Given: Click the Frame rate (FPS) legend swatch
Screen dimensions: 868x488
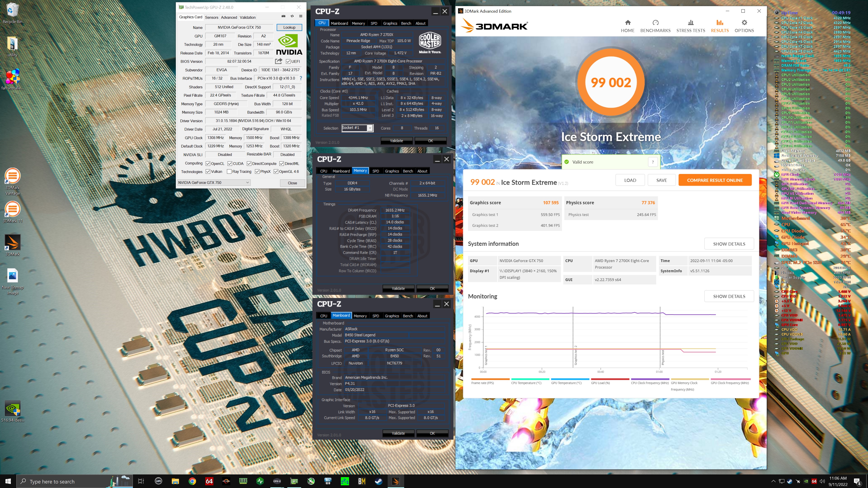Looking at the screenshot, I should click(x=490, y=379).
